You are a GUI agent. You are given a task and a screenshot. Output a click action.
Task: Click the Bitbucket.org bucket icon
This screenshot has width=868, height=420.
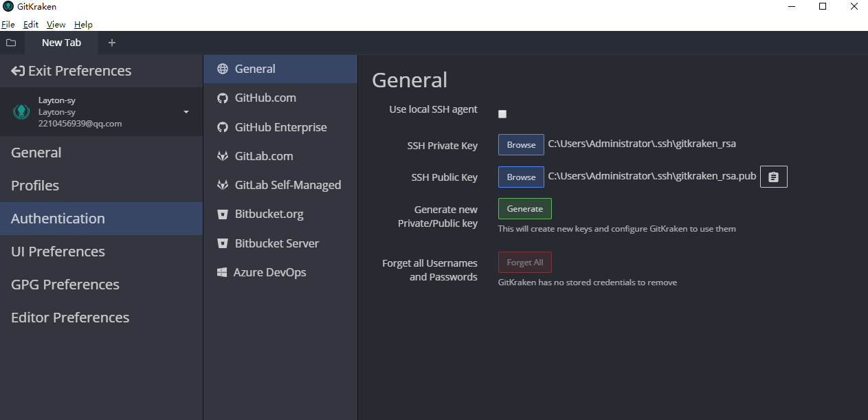(223, 214)
